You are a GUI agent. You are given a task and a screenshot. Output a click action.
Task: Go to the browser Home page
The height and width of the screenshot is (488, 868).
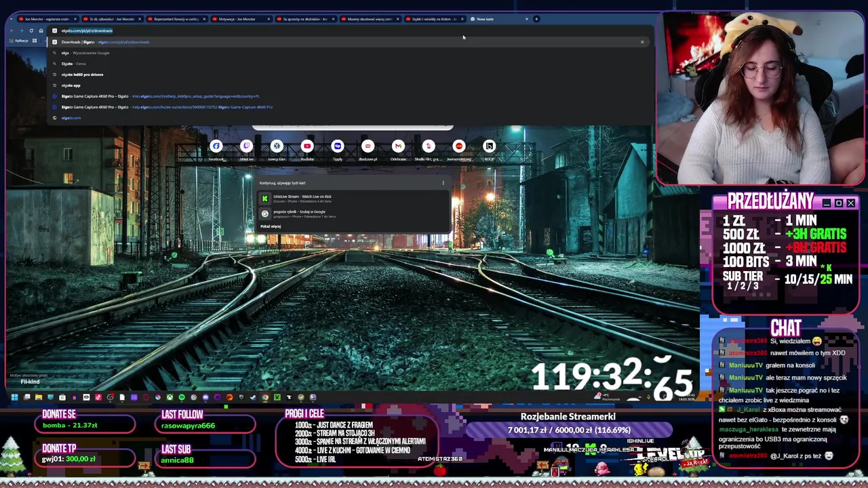point(41,30)
